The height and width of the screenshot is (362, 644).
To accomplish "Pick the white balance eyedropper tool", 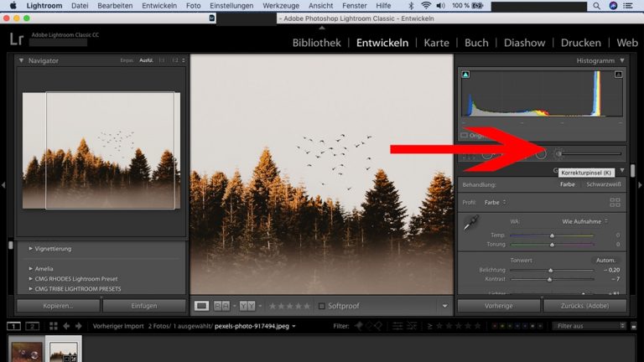I will (x=473, y=224).
